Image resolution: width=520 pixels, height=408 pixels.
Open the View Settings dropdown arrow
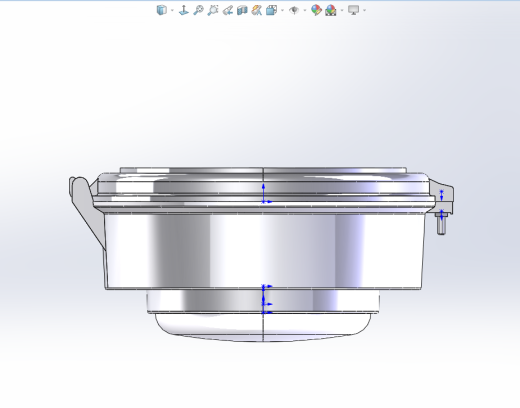[x=364, y=10]
